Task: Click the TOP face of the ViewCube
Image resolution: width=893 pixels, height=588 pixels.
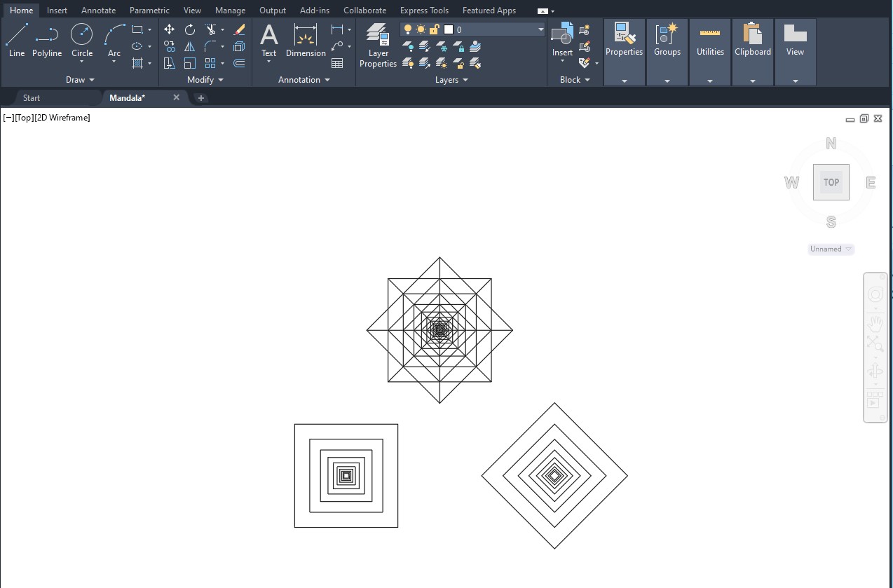Action: point(831,182)
